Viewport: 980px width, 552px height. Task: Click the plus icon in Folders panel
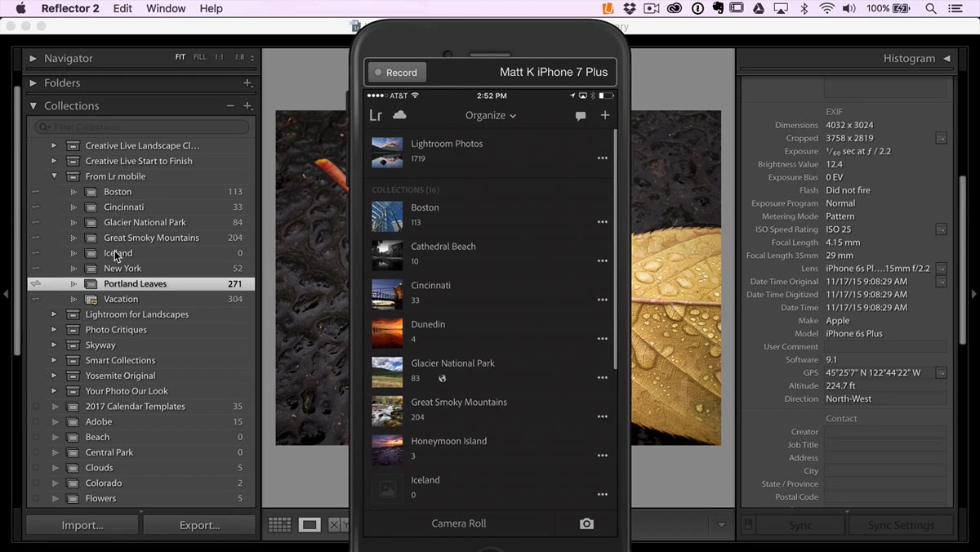[247, 82]
